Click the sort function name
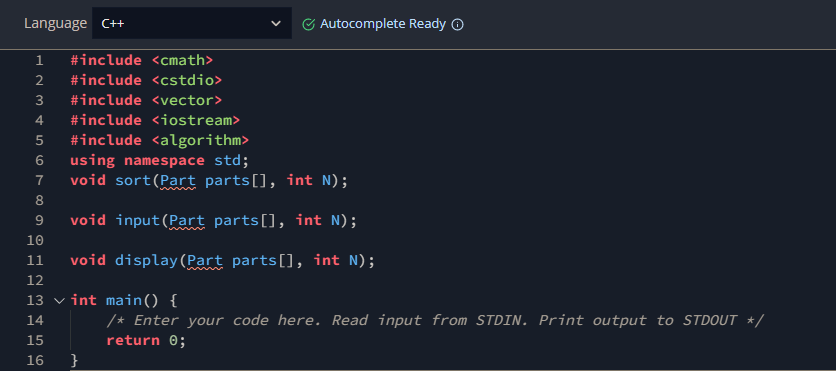This screenshot has height=371, width=836. (x=133, y=181)
